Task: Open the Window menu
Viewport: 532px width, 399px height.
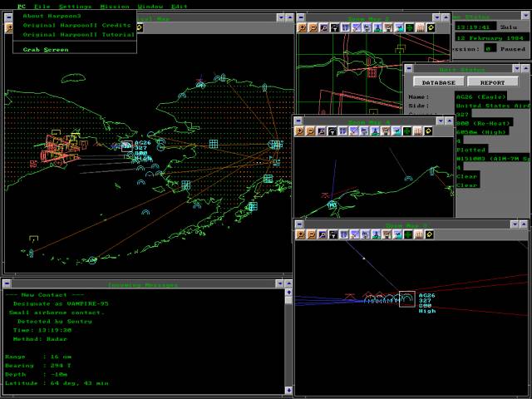Action: pos(150,7)
